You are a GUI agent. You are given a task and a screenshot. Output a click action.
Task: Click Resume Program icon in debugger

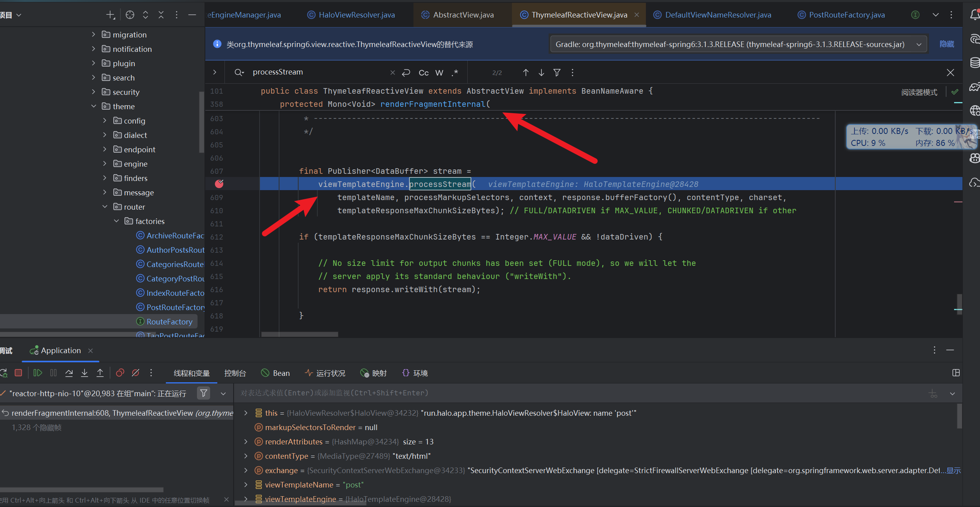(x=38, y=373)
